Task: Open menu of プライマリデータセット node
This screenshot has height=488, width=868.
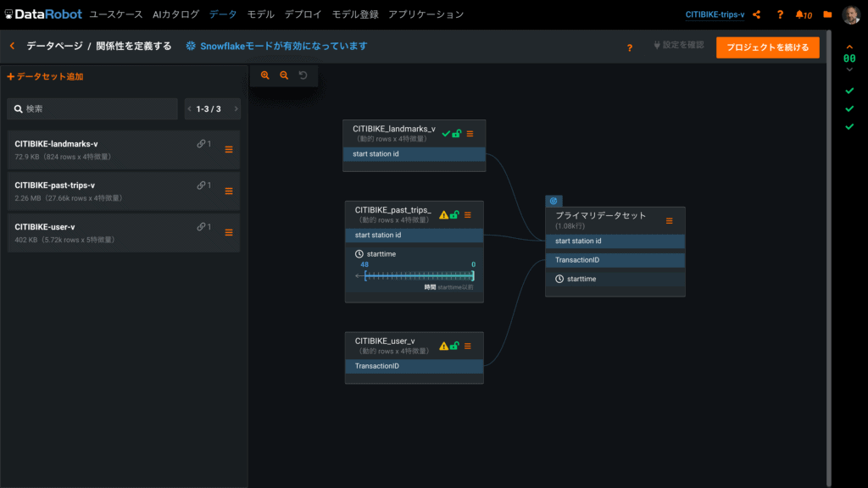Action: click(669, 220)
